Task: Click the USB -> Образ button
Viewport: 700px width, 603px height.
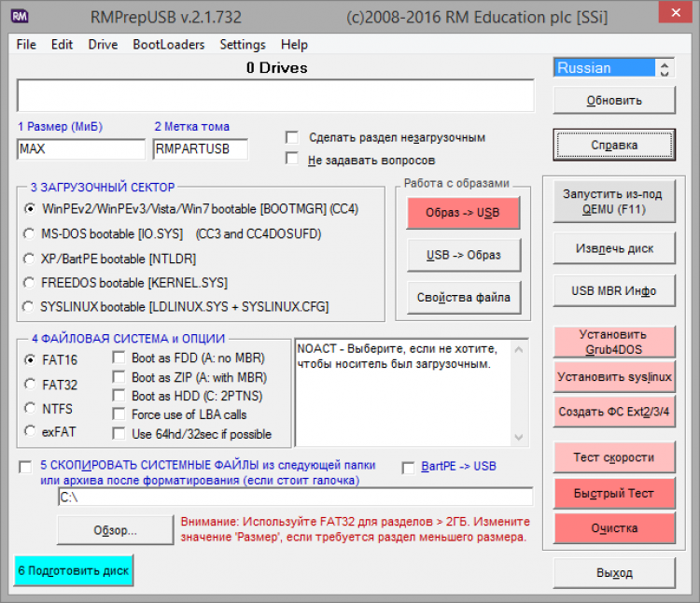Action: pos(463,255)
